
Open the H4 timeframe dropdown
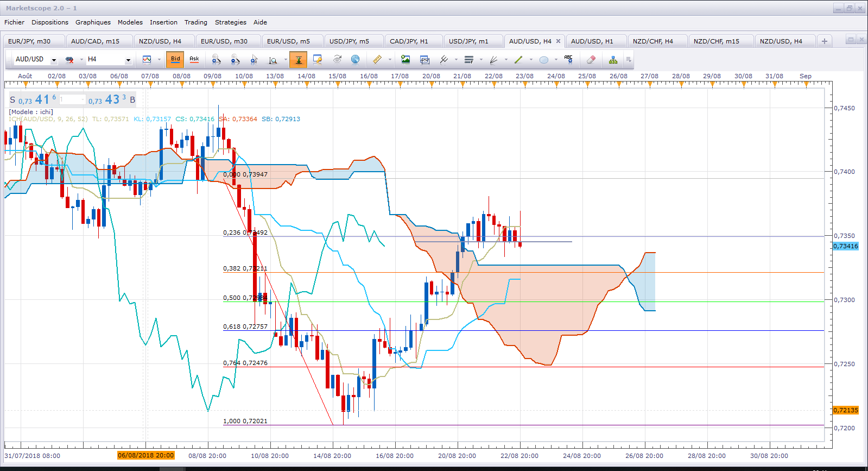(x=128, y=60)
